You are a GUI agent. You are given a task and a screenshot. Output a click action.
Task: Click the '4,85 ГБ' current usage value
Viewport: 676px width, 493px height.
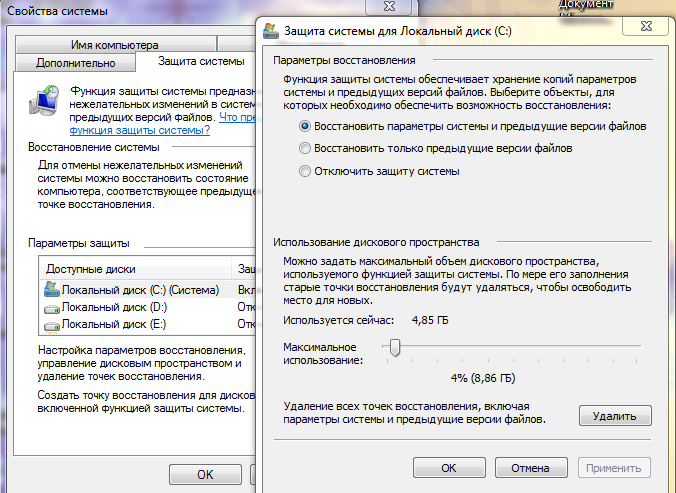tap(430, 320)
